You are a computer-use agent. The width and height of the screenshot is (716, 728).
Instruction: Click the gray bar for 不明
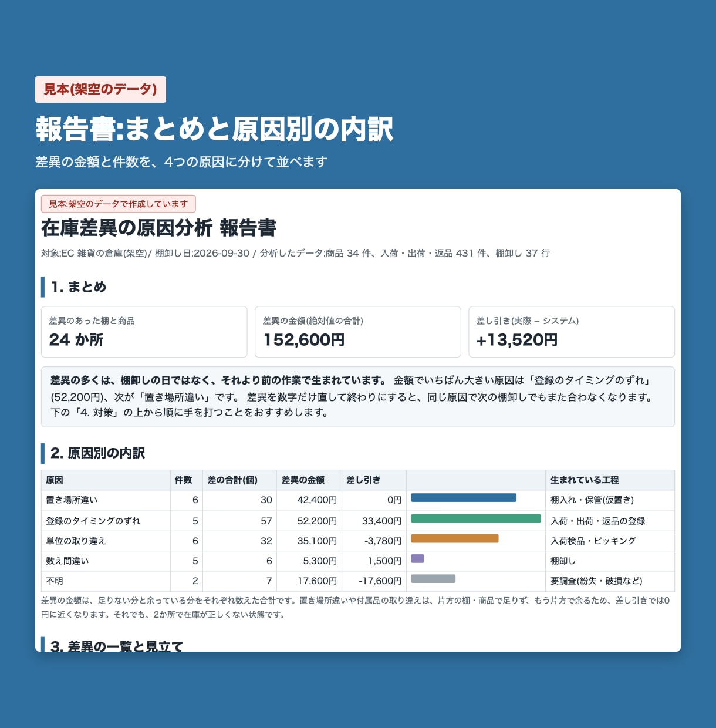(433, 579)
